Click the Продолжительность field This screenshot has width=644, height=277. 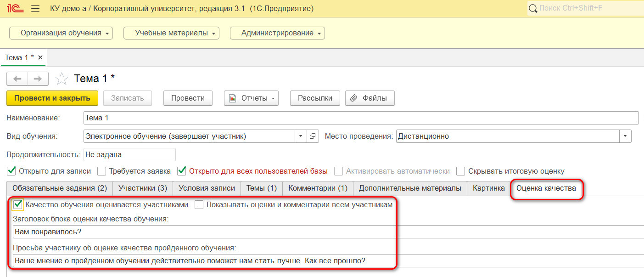(x=129, y=154)
